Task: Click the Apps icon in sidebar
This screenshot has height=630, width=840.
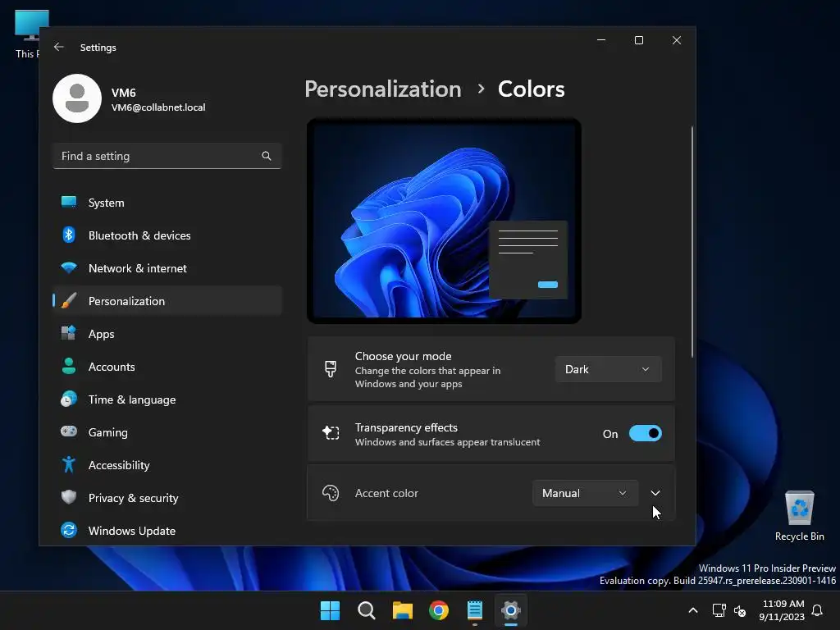Action: (x=69, y=333)
